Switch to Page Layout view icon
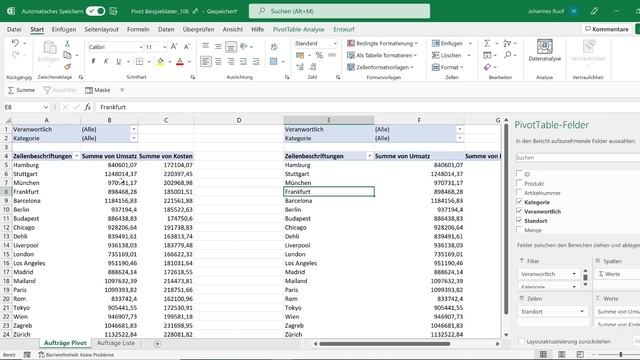The width and height of the screenshot is (640, 360). [x=562, y=354]
